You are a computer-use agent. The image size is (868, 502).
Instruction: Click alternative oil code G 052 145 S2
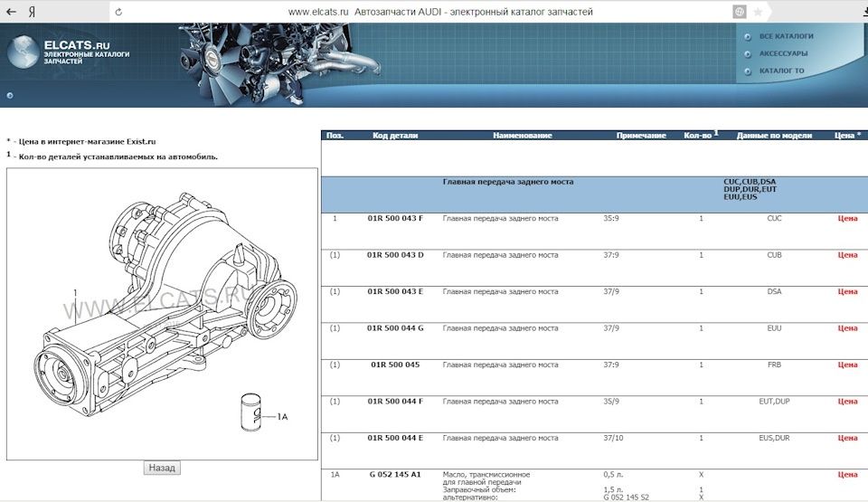pyautogui.click(x=626, y=497)
